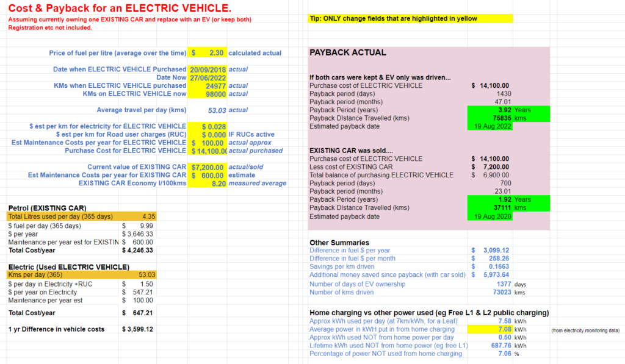Click the $0.028 electricity per km cell

tap(208, 126)
